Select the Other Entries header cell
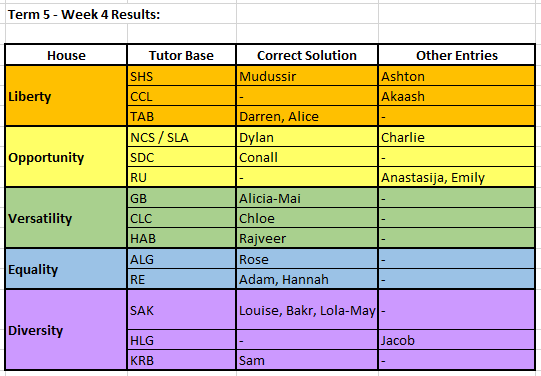Viewport: 541px width, 376px height. (x=457, y=55)
